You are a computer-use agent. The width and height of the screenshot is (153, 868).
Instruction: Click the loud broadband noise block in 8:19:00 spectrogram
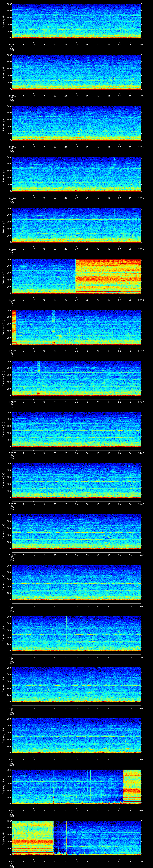(x=108, y=276)
